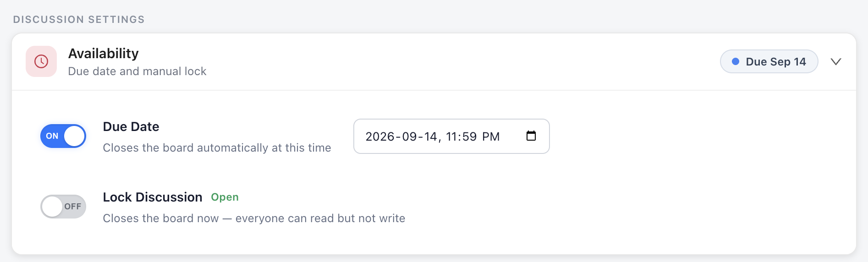
Task: Click the Discussion Settings heading
Action: point(79,20)
